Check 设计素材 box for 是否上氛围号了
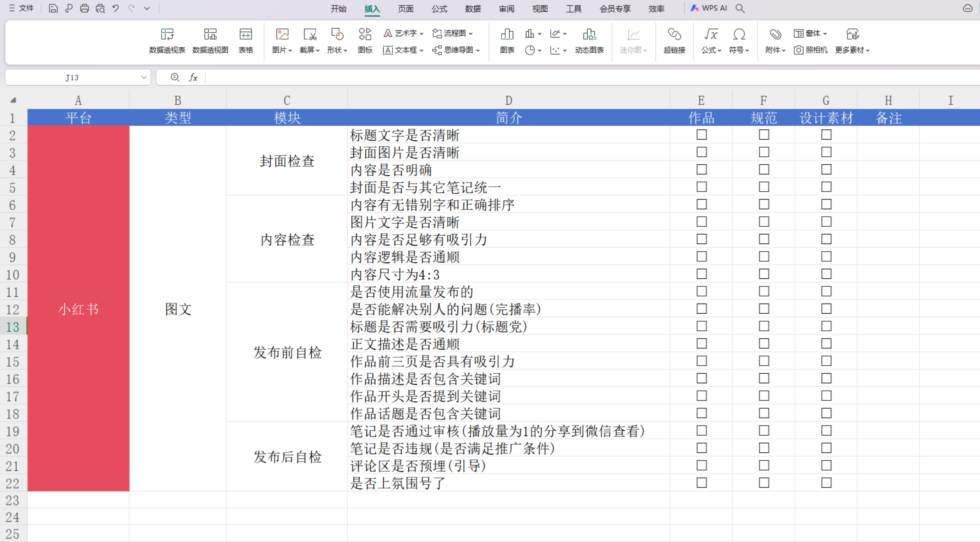Screen dimensions: 980x542 coord(826,483)
